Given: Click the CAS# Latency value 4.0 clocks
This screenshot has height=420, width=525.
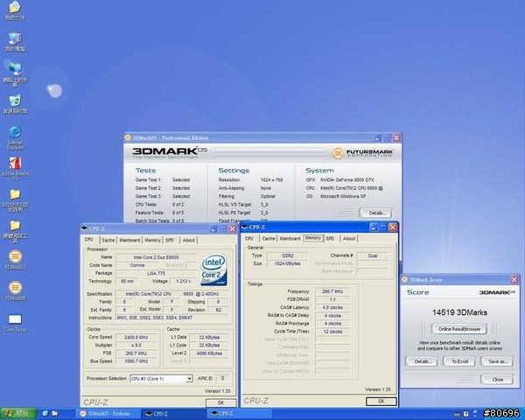Looking at the screenshot, I should pos(332,307).
